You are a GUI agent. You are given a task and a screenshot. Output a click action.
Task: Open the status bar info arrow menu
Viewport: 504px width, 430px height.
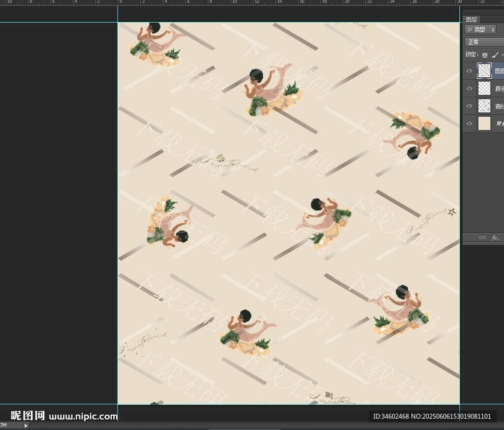point(26,426)
